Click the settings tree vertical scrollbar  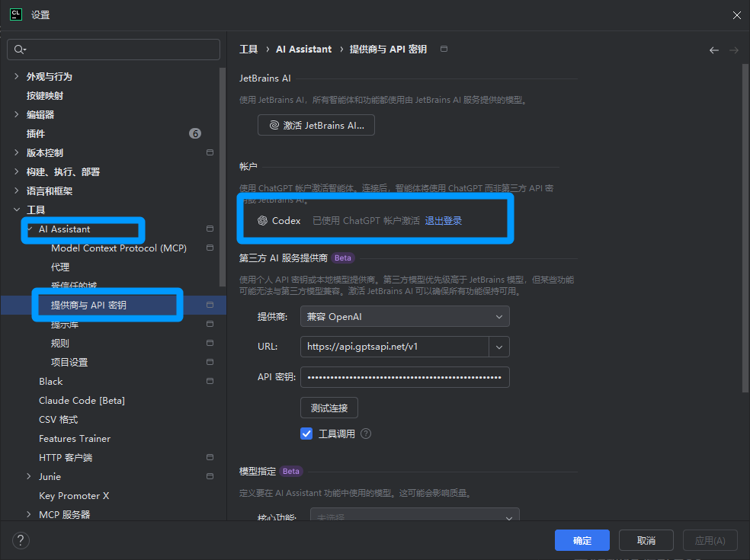coord(223,177)
